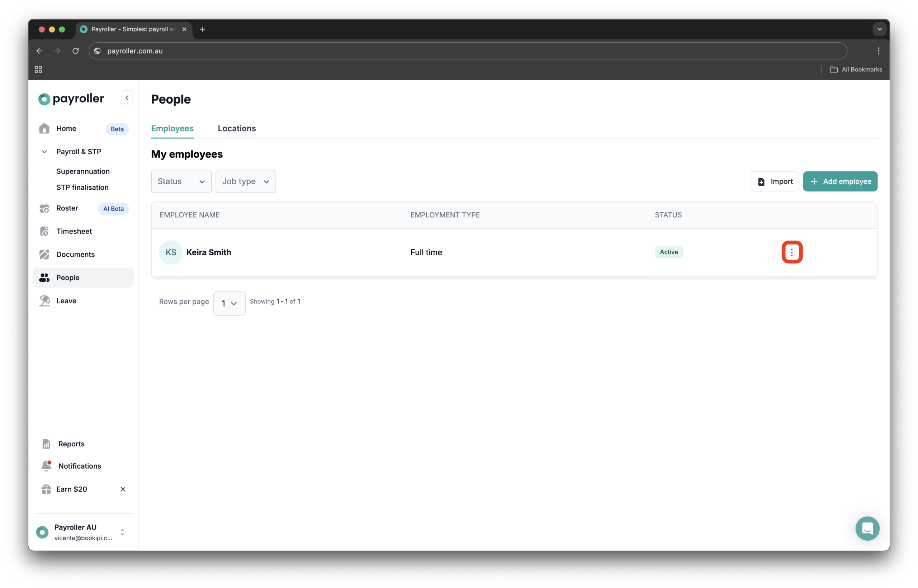Click the Import button
The height and width of the screenshot is (588, 918).
pos(775,181)
